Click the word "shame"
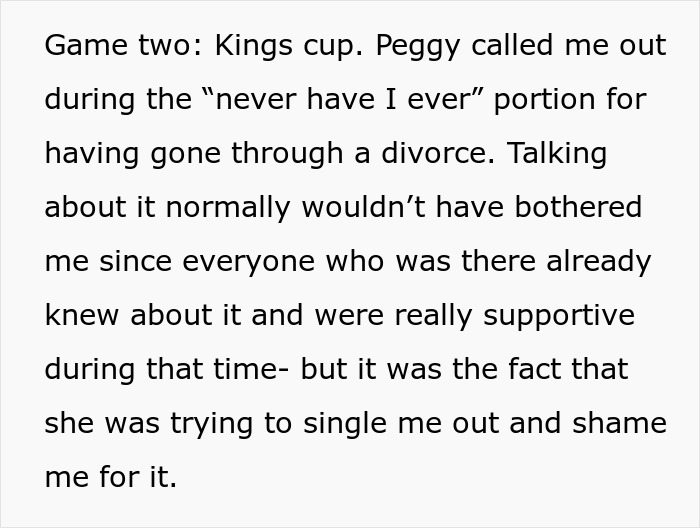This screenshot has height=528, width=700. [619, 423]
